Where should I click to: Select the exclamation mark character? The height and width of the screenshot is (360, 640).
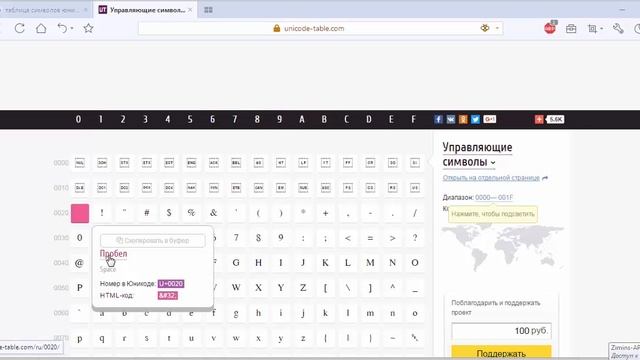point(102,213)
